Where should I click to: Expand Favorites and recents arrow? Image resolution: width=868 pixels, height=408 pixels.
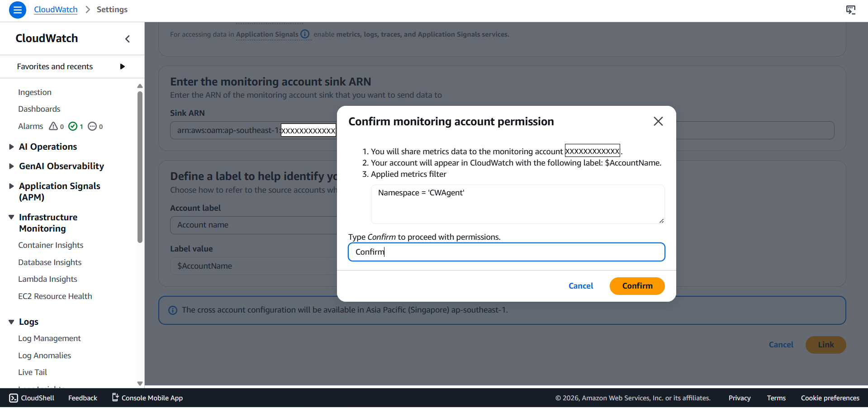click(x=122, y=66)
